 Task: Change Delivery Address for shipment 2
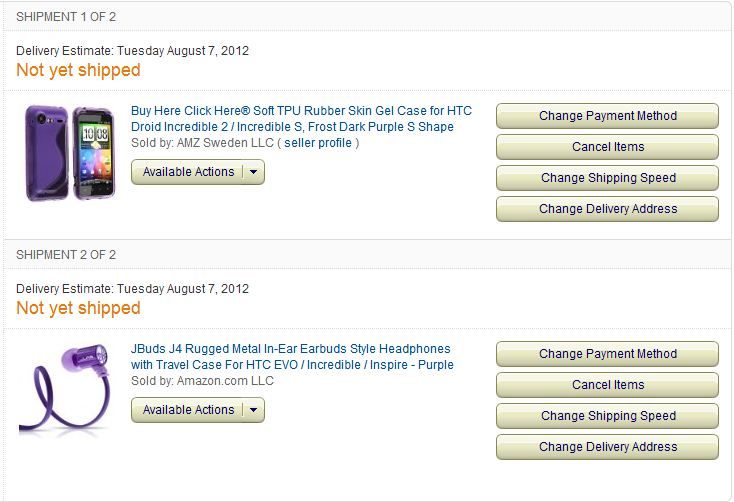[607, 447]
